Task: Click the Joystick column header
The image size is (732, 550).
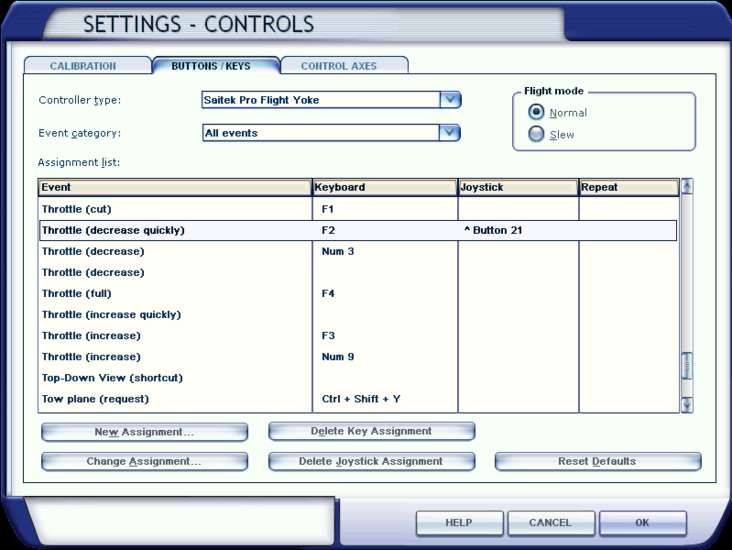Action: [x=518, y=187]
